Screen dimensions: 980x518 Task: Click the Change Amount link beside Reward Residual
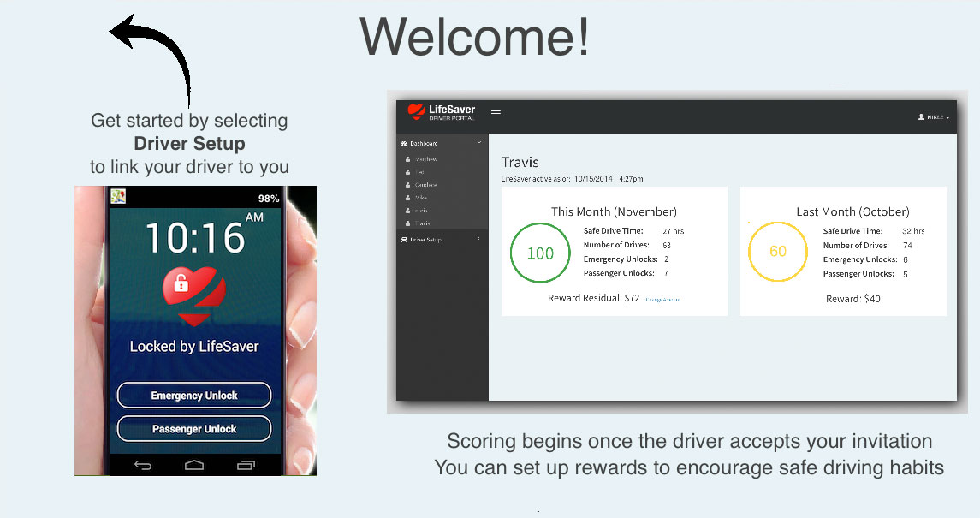(662, 300)
